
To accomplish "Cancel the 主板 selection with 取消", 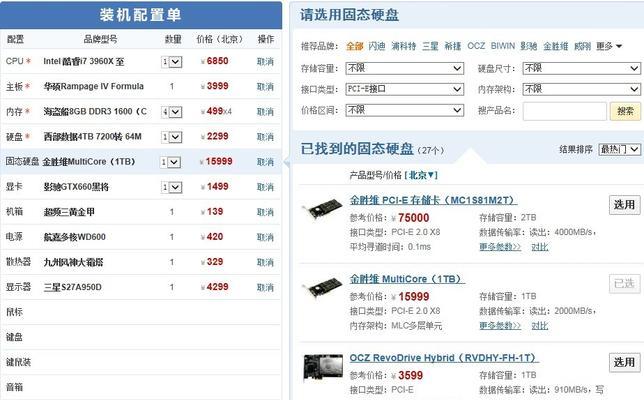I will [x=265, y=87].
